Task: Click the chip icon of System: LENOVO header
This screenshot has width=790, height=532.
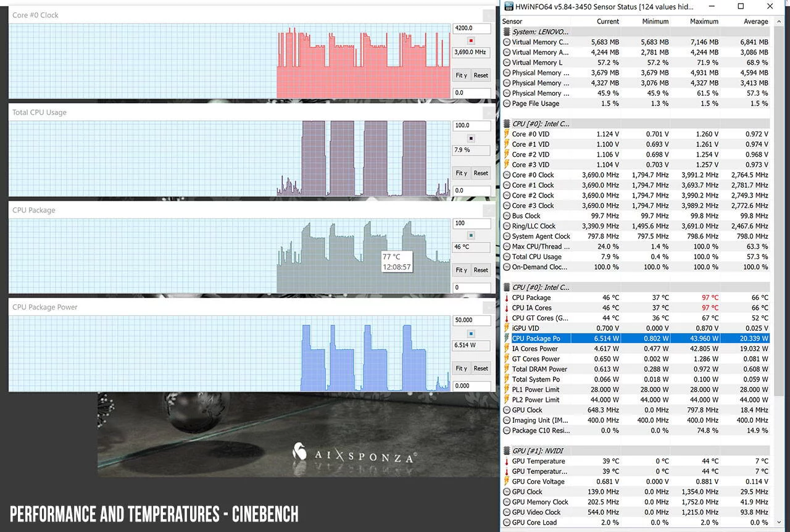Action: pyautogui.click(x=507, y=31)
